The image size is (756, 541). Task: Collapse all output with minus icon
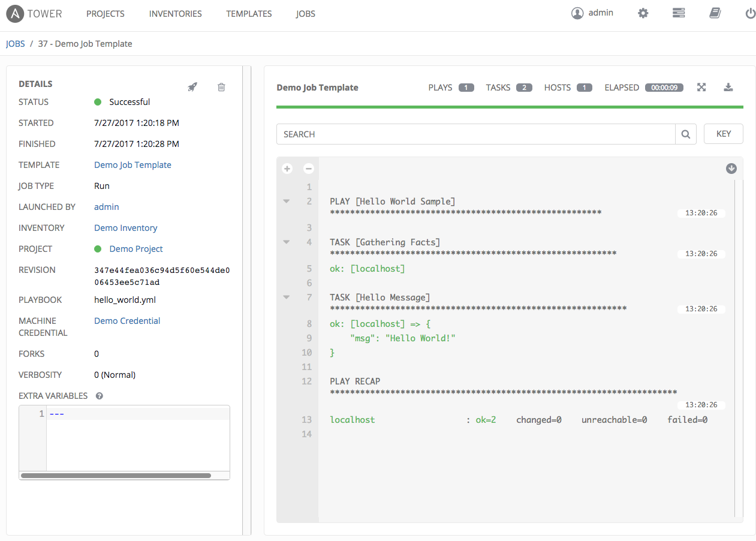point(308,169)
